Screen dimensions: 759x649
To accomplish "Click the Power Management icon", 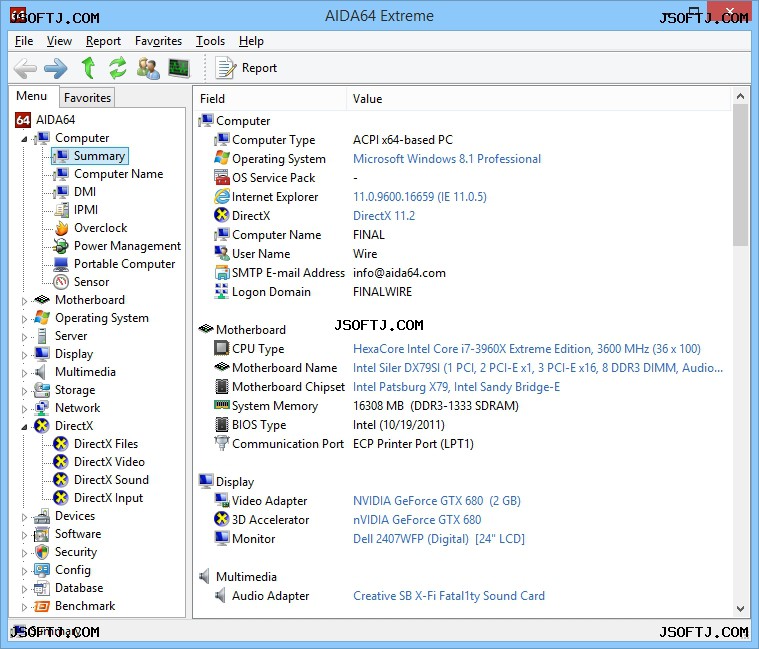I will [x=61, y=246].
